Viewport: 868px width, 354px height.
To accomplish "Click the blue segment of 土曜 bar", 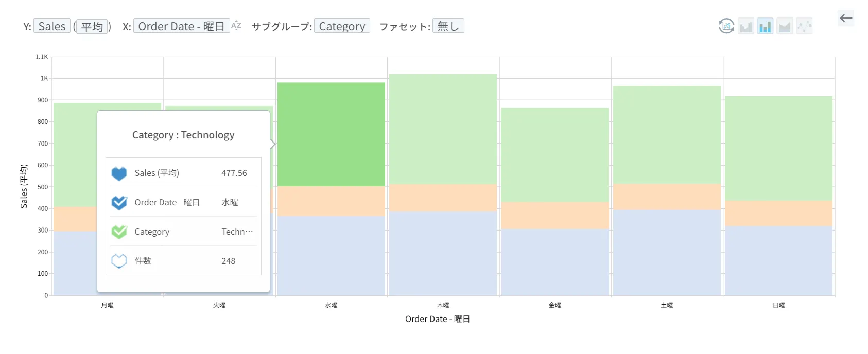I will 667,252.
